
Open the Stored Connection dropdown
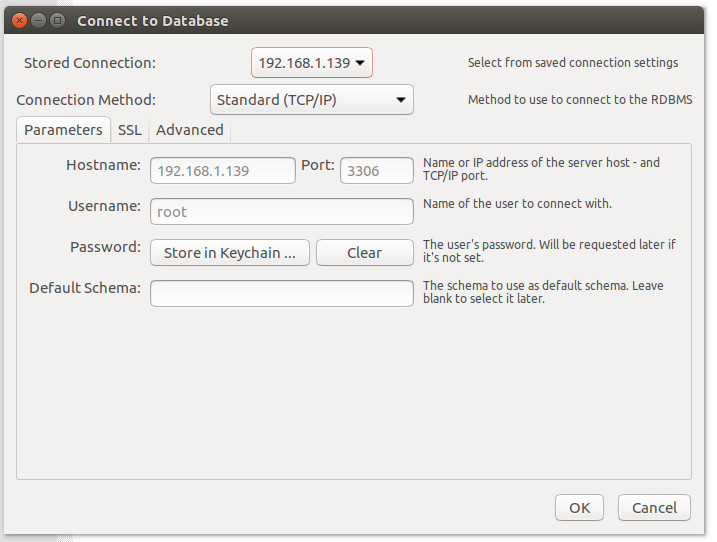coord(311,63)
